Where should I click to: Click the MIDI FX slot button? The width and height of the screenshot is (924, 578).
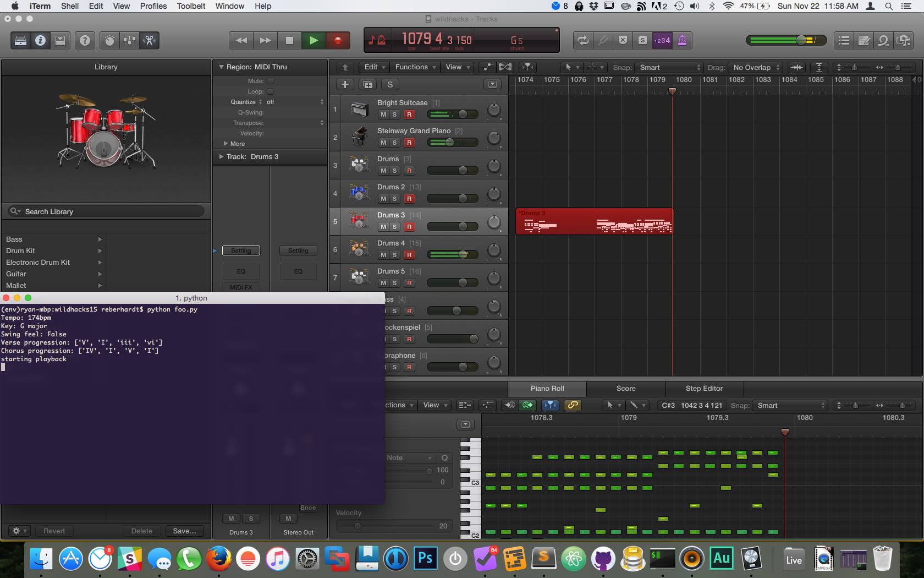point(241,287)
